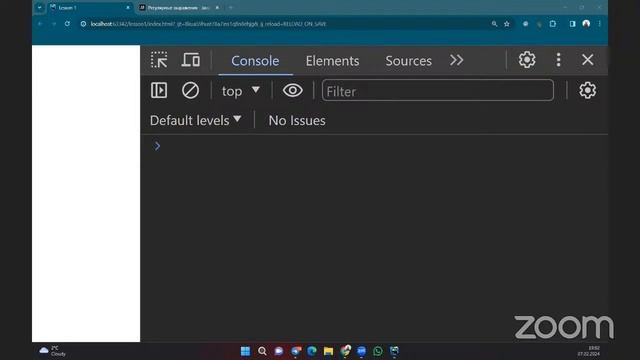Viewport: 640px width, 360px height.
Task: Open WhatsApp from taskbar
Action: [x=378, y=351]
